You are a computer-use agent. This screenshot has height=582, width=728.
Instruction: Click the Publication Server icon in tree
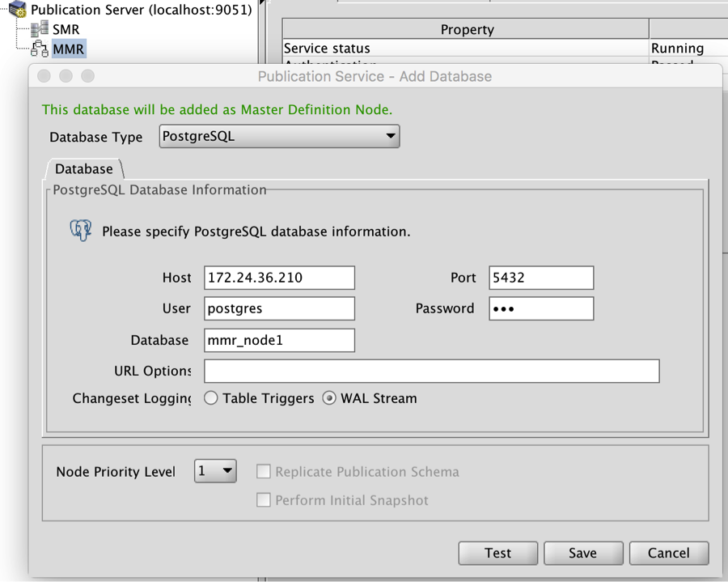pyautogui.click(x=18, y=11)
